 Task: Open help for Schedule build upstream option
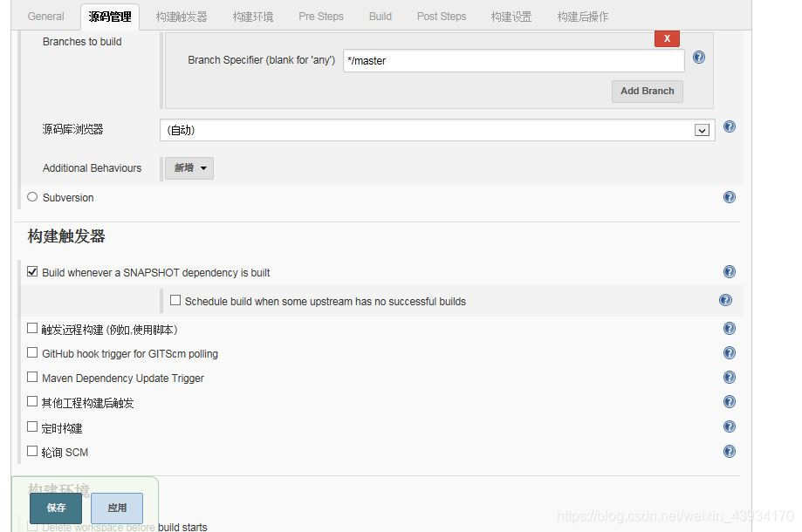(x=725, y=301)
